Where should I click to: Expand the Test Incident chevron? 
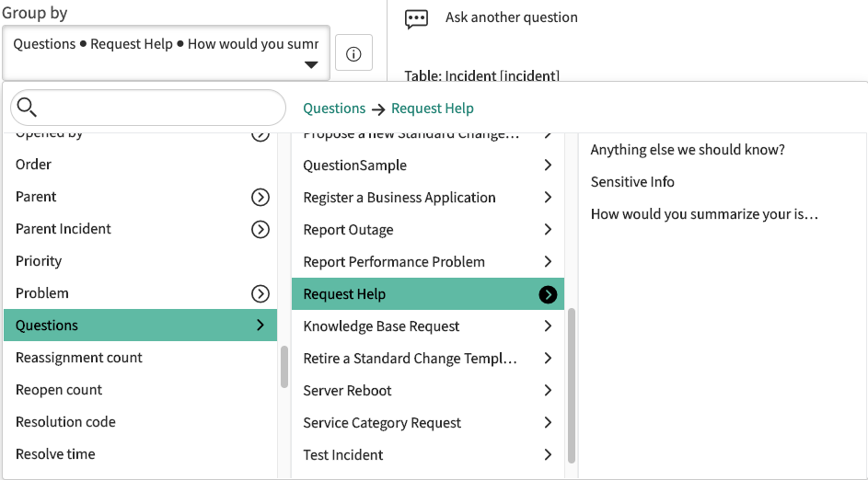(548, 454)
